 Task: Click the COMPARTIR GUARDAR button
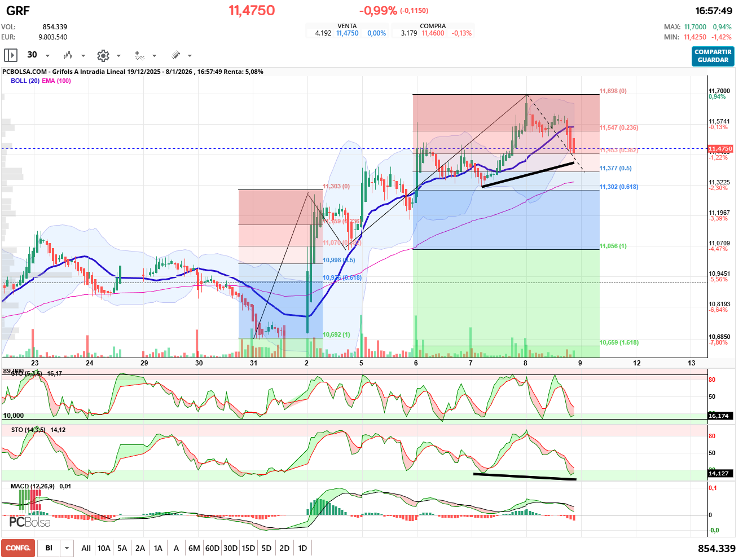pos(713,56)
